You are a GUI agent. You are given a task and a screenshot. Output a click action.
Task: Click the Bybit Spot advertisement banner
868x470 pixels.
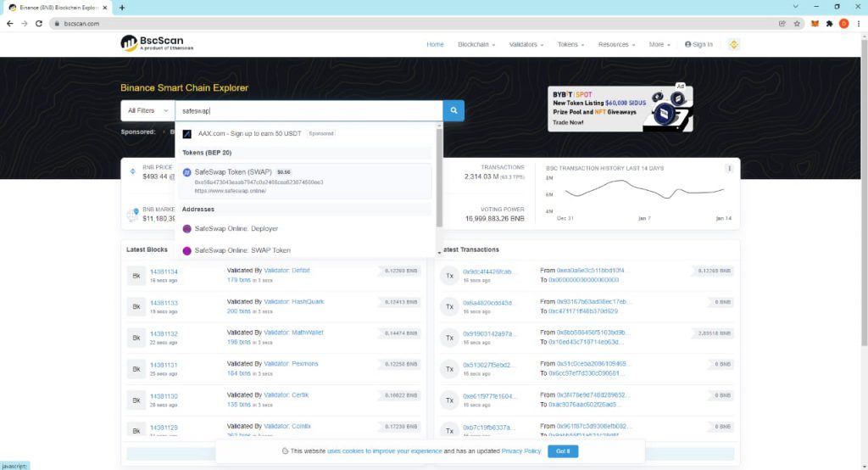[620, 108]
